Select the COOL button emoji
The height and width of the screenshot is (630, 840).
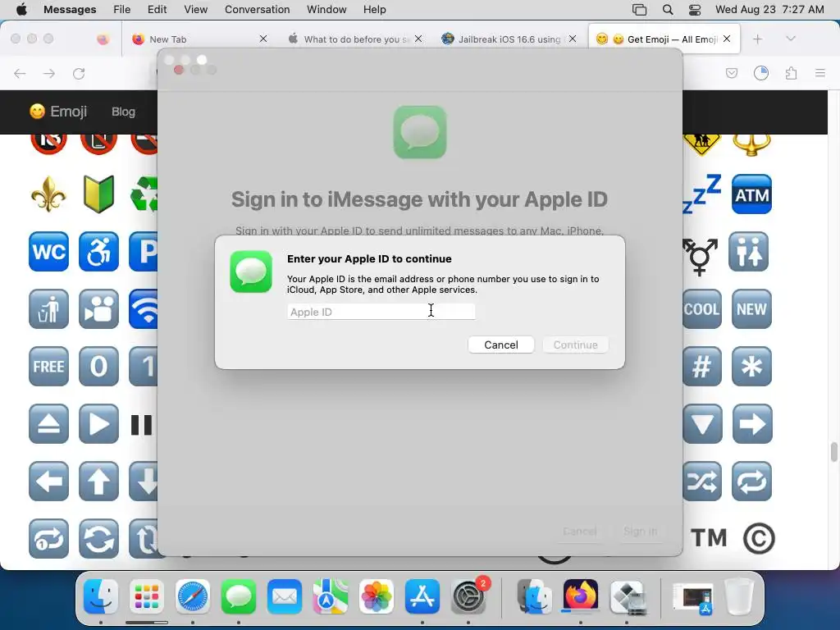click(702, 309)
